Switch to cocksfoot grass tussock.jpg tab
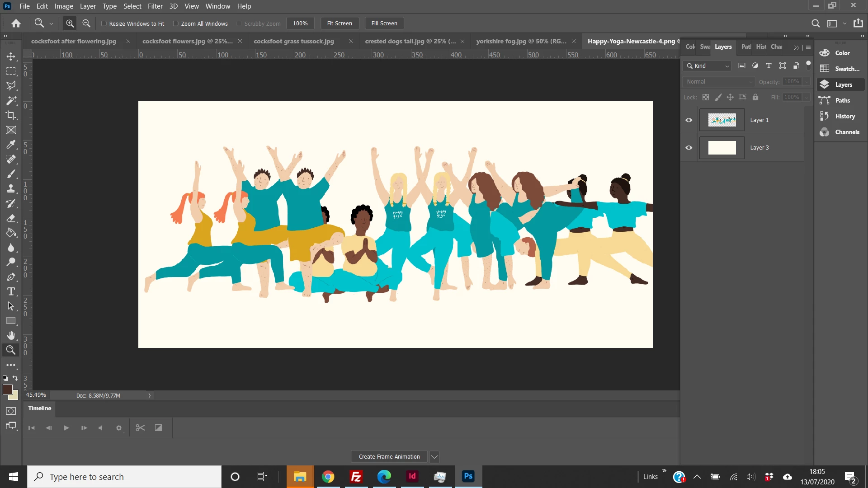This screenshot has width=868, height=488. (x=294, y=41)
